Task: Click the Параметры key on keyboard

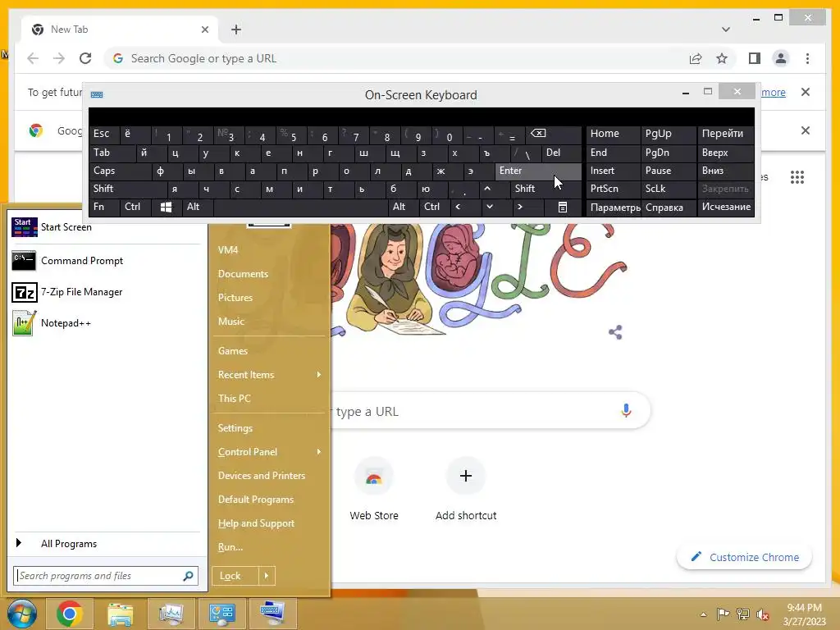Action: pyautogui.click(x=614, y=208)
